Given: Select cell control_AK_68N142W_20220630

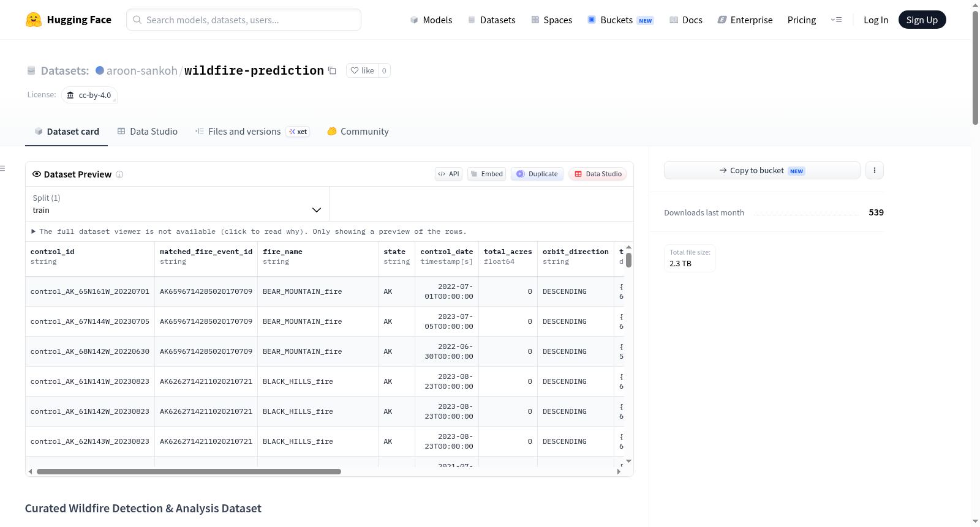Looking at the screenshot, I should (x=90, y=351).
